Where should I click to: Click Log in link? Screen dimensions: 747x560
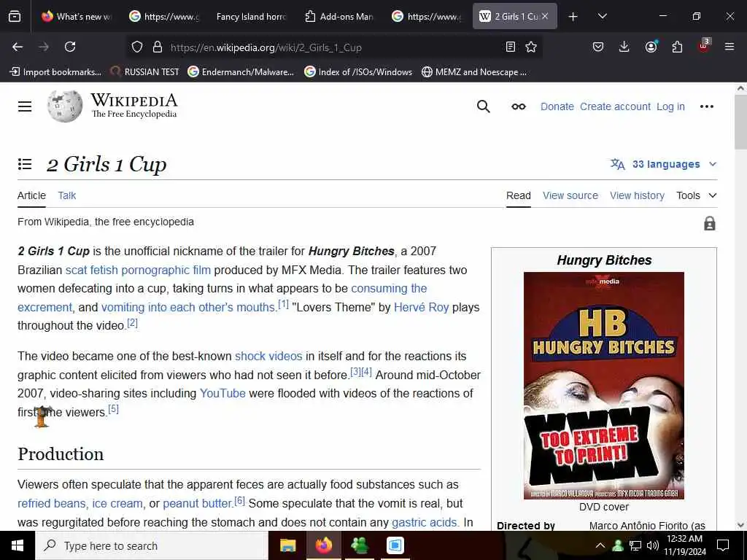670,106
